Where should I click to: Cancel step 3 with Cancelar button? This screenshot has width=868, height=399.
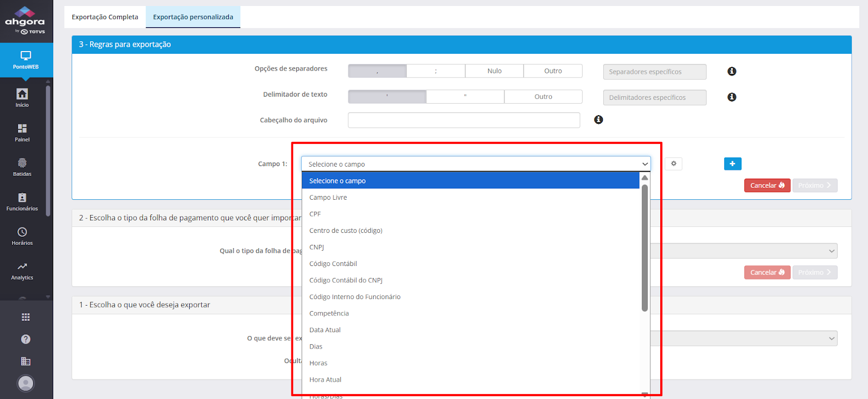[x=767, y=185]
